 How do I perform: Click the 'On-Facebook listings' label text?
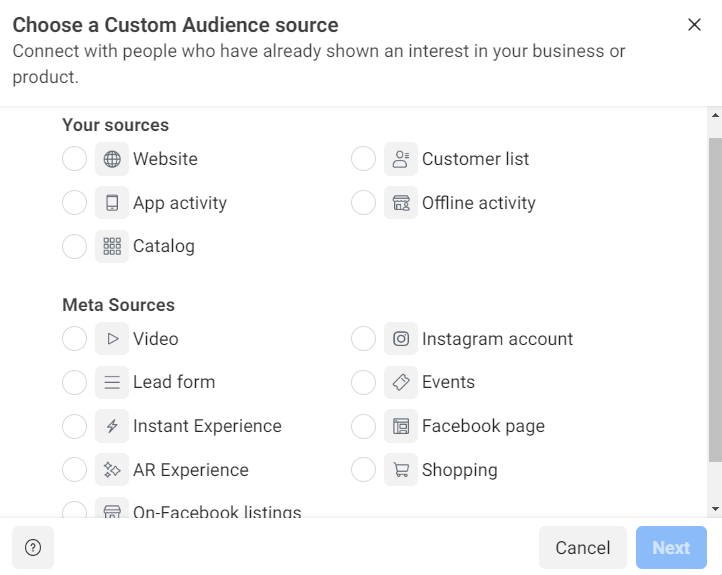coord(217,511)
